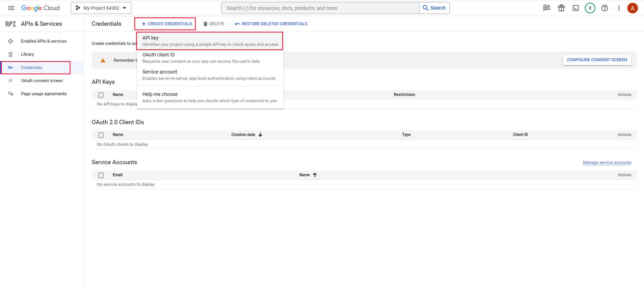Open Library in the sidebar
Screen dimensions: 644x285
click(27, 54)
